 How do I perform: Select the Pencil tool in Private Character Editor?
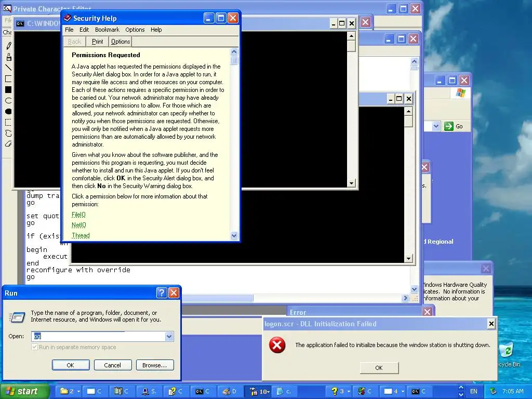click(8, 46)
